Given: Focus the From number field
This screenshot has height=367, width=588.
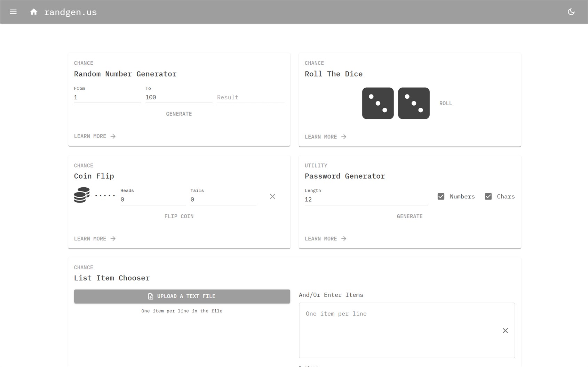Looking at the screenshot, I should pos(107,97).
